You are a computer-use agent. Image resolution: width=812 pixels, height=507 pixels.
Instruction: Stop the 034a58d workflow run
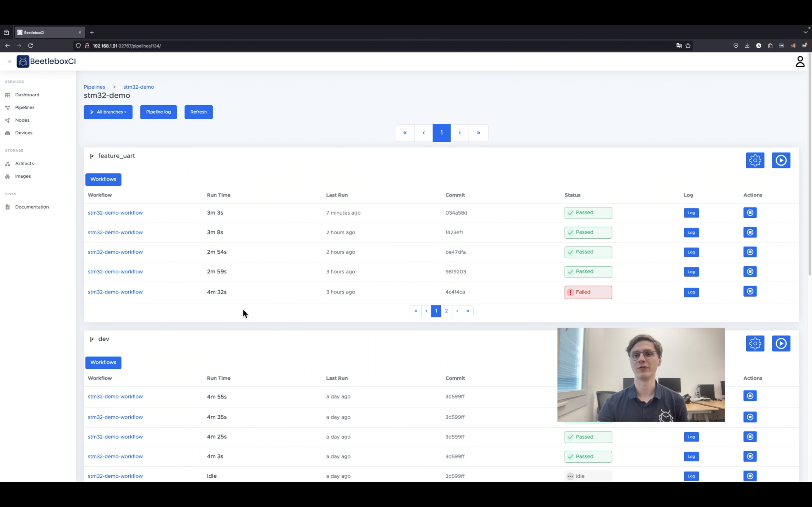click(750, 213)
